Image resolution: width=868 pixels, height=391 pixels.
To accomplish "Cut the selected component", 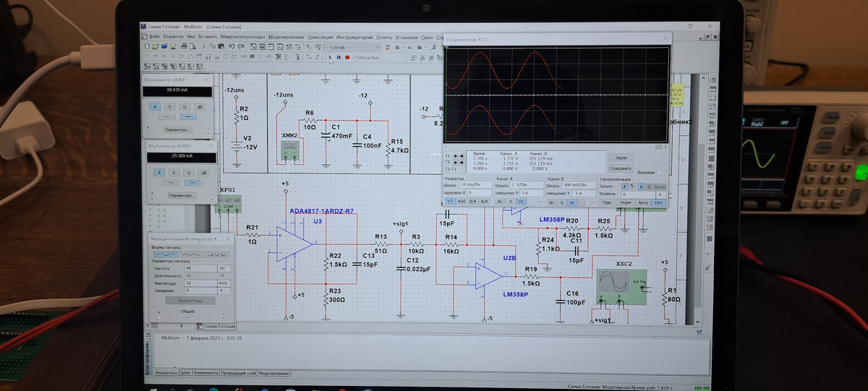I will (204, 46).
